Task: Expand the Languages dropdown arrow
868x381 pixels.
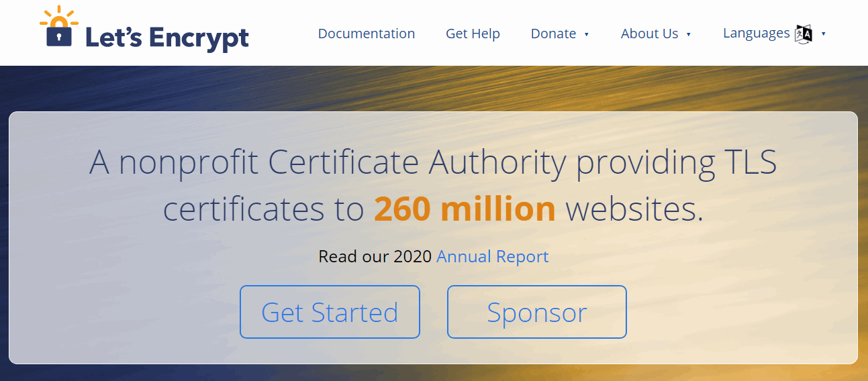Action: tap(824, 34)
